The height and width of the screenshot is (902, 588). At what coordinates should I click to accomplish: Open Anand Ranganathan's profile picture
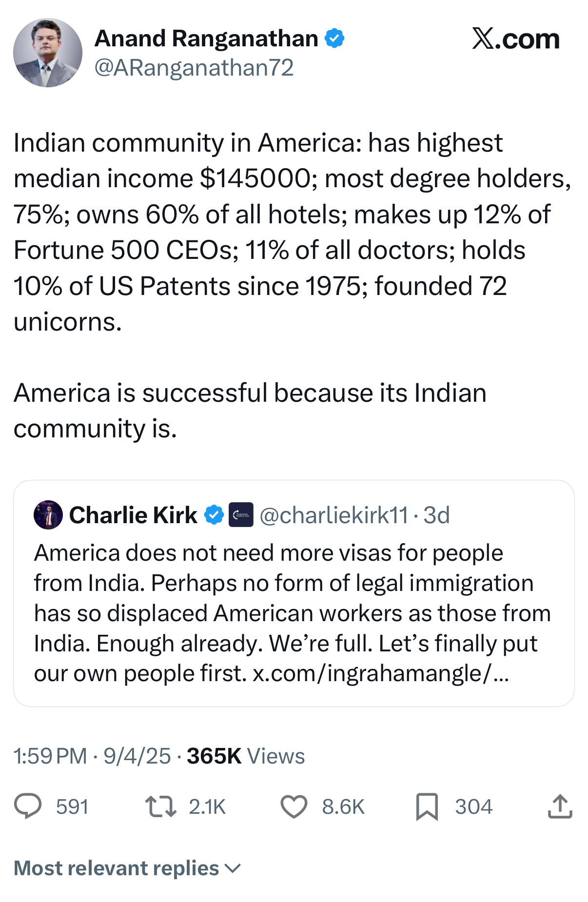[x=48, y=53]
